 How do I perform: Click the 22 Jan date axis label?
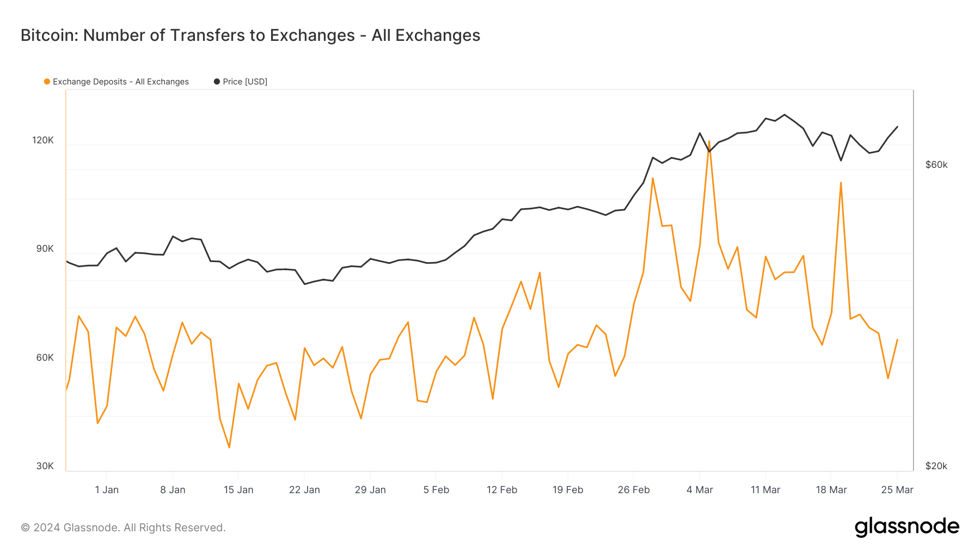click(304, 490)
